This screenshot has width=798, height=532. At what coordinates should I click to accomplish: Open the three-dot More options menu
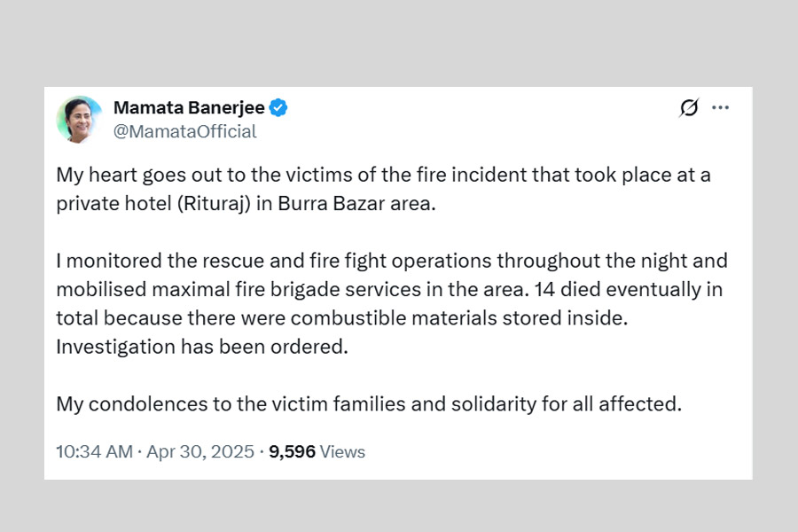720,108
